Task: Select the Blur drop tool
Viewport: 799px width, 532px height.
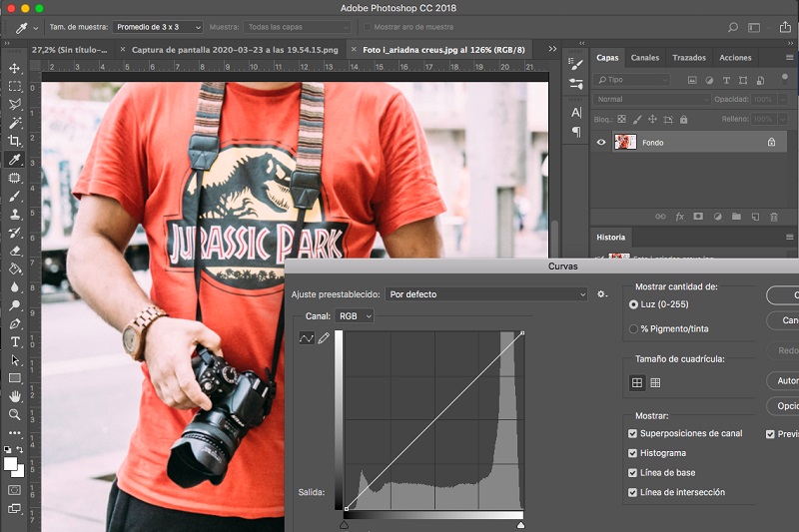Action: tap(14, 287)
